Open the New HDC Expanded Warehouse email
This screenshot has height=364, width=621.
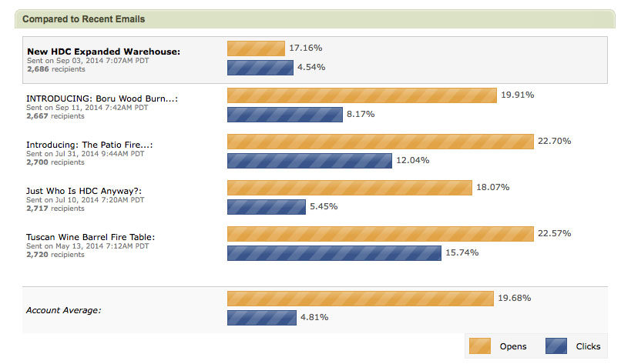103,52
